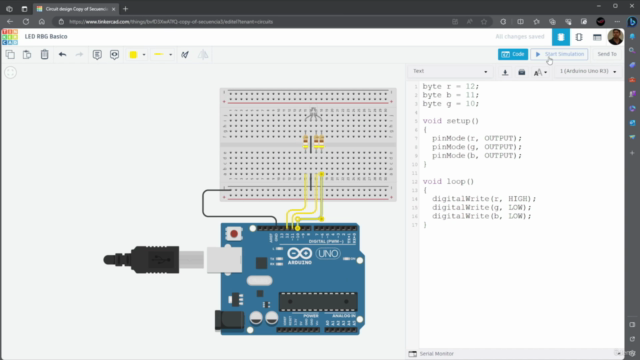This screenshot has width=640, height=360.
Task: Click the Arduino reset button on board
Action: [234, 233]
